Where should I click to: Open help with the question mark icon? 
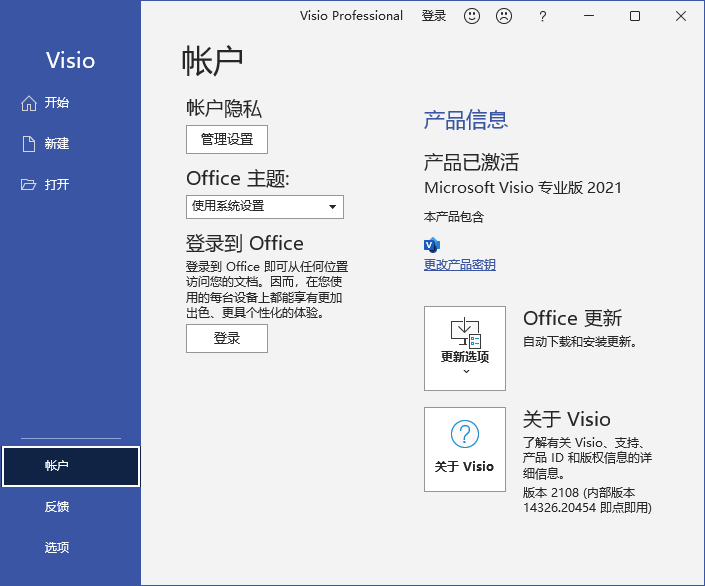tap(543, 16)
